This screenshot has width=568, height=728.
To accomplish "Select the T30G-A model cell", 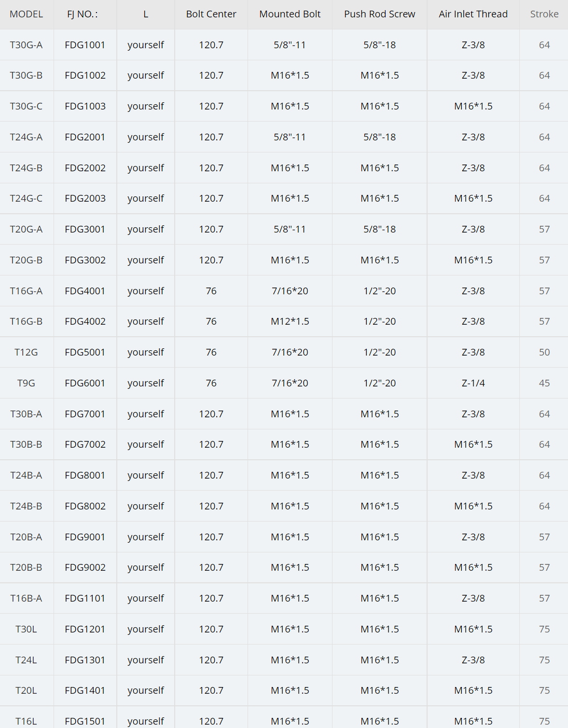I will 27,45.
